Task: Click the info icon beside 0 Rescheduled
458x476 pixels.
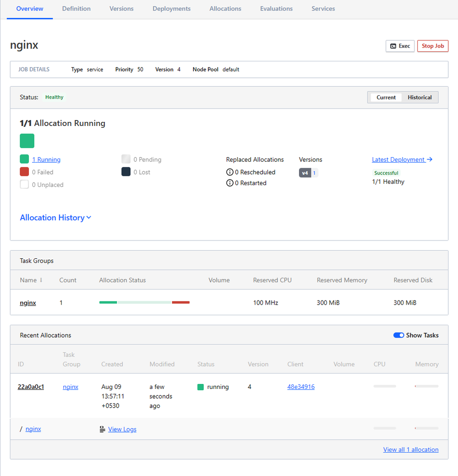Action: [230, 172]
